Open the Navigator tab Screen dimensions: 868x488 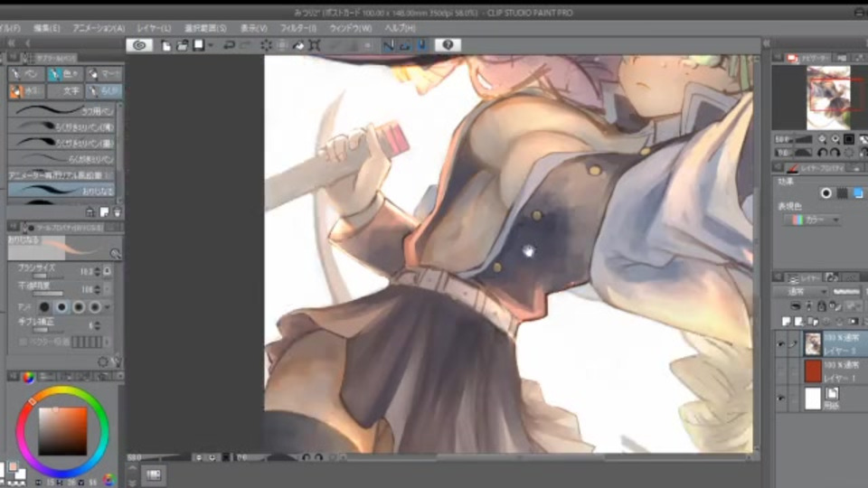(808, 58)
